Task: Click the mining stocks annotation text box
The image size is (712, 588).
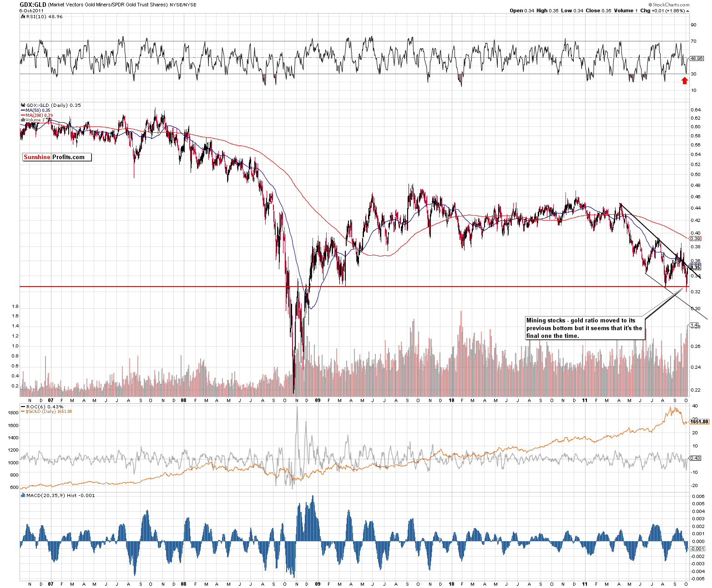Action: pyautogui.click(x=585, y=328)
